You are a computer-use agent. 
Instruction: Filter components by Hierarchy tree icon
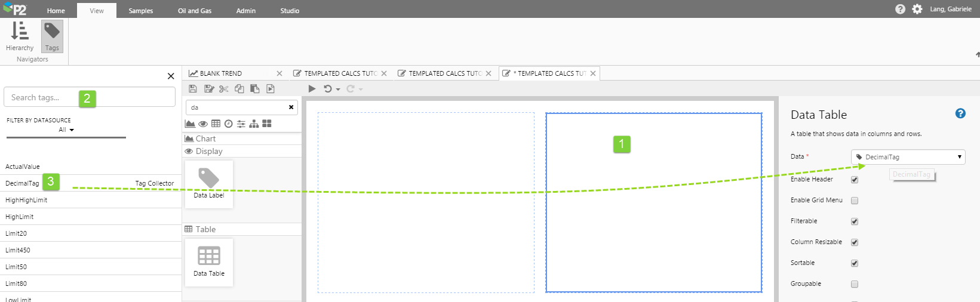click(254, 124)
